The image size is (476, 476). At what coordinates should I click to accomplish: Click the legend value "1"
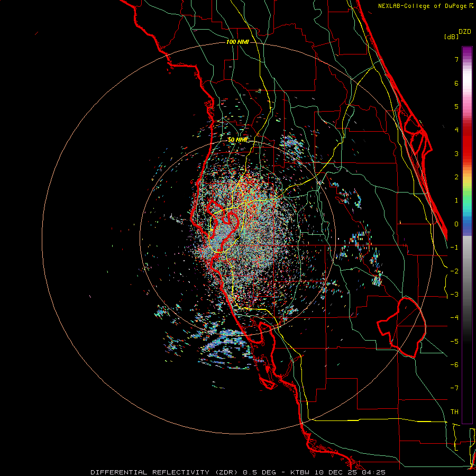[456, 200]
